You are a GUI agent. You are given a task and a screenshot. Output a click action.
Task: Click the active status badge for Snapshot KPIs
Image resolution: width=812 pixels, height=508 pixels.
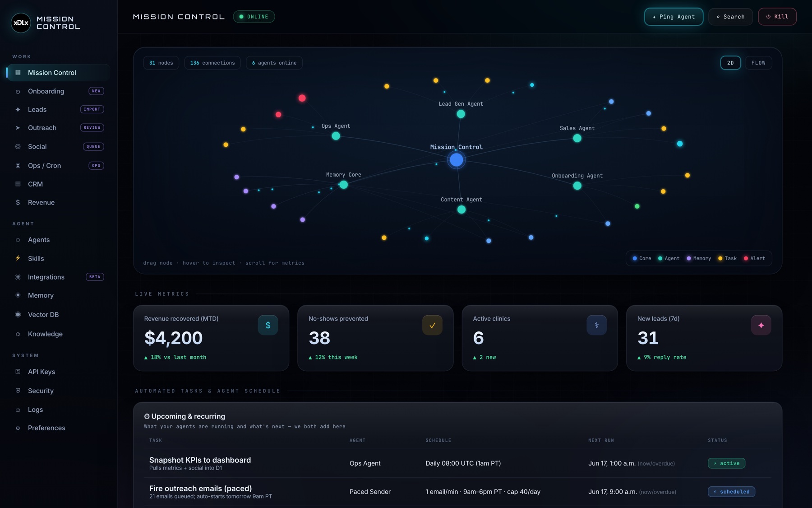(726, 463)
